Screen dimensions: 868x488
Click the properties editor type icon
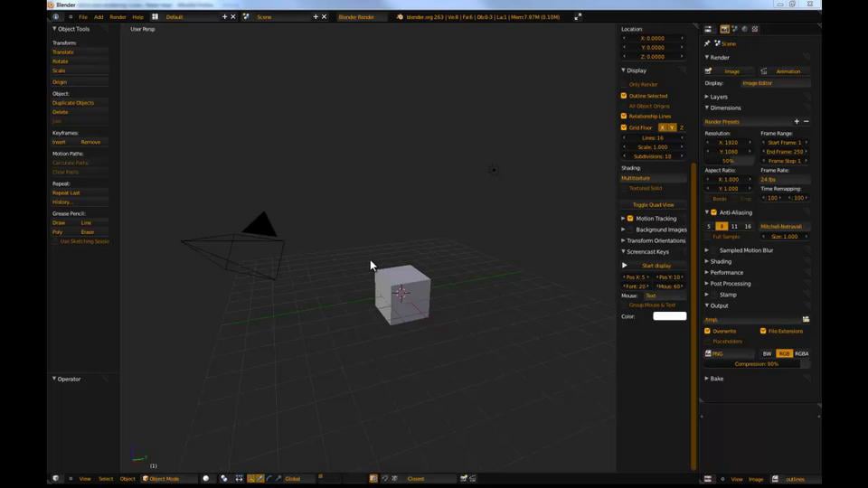[708, 29]
